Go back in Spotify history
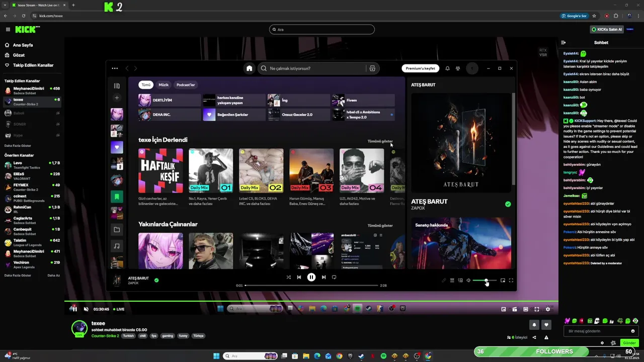The image size is (644, 362). (127, 68)
